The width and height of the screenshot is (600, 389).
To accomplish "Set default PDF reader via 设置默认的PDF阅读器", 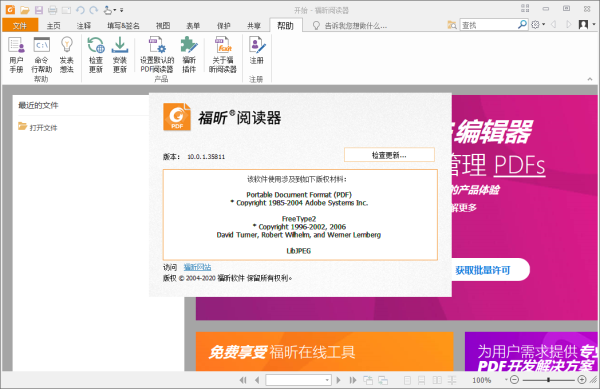I will click(157, 55).
